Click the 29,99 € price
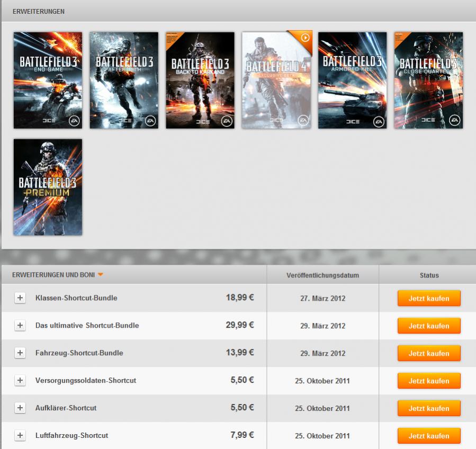476x449 pixels. 240,325
